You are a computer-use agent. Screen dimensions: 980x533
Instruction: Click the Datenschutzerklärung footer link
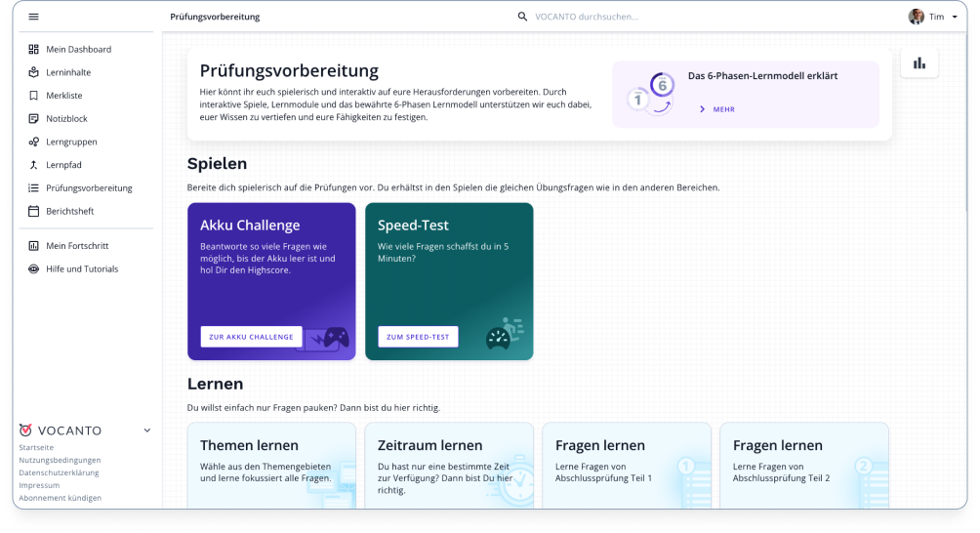59,472
